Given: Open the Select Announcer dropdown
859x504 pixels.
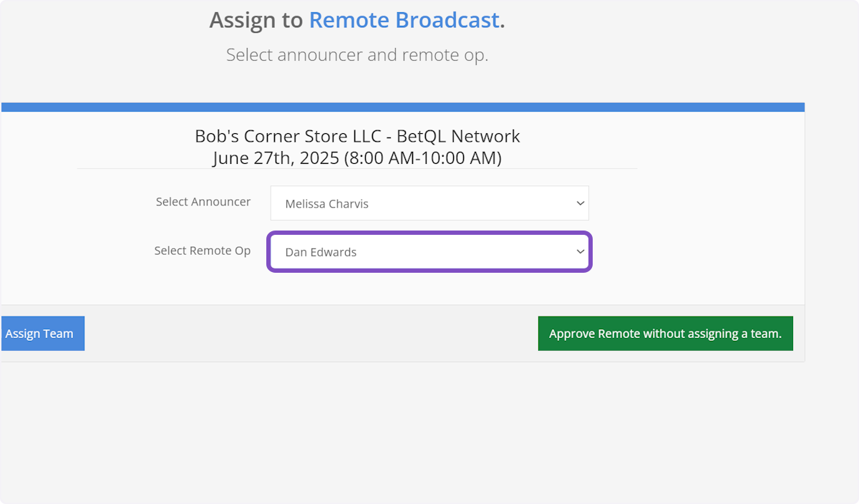Looking at the screenshot, I should pyautogui.click(x=429, y=203).
